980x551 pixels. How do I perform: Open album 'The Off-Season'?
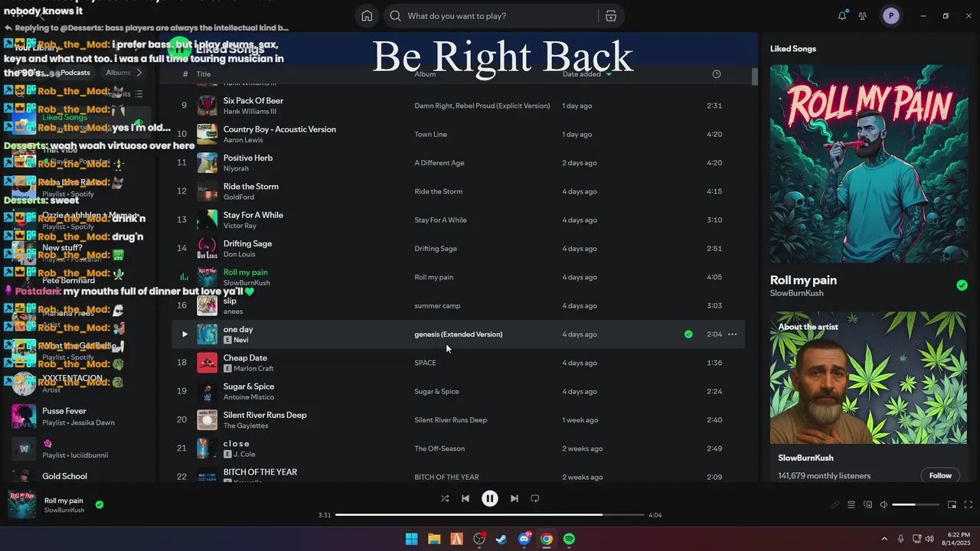439,448
